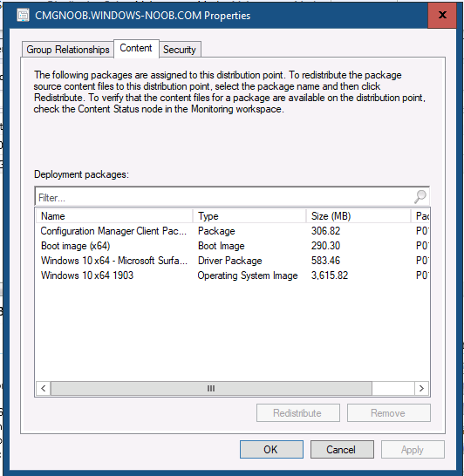Image resolution: width=464 pixels, height=476 pixels.
Task: Click the Remove button
Action: (x=389, y=413)
